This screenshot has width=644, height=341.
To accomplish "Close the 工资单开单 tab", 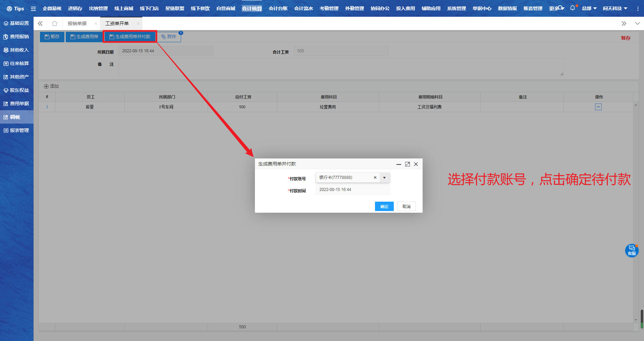I will click(138, 23).
